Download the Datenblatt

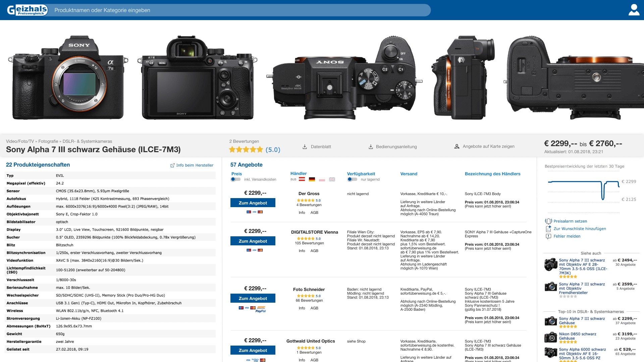pyautogui.click(x=317, y=147)
